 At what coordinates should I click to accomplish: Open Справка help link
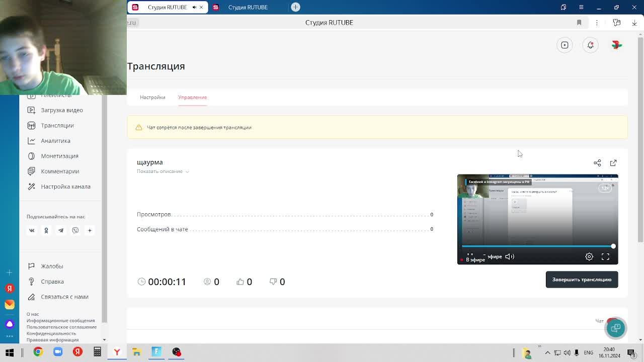click(x=52, y=282)
